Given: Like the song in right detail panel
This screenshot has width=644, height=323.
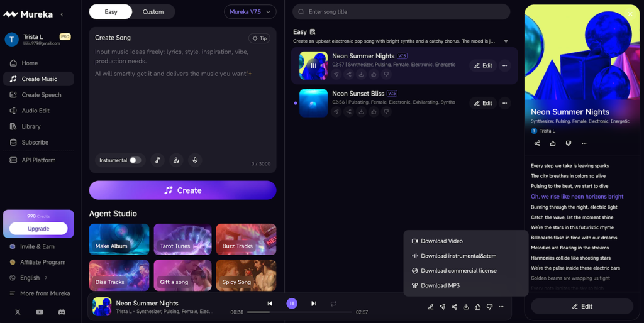Looking at the screenshot, I should coord(553,143).
